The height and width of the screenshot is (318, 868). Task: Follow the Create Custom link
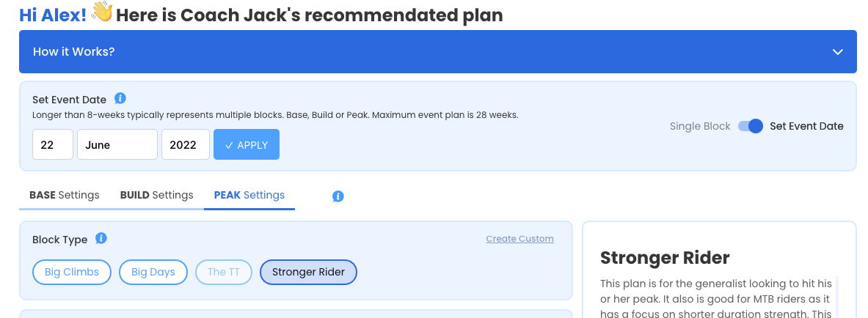[x=519, y=239]
